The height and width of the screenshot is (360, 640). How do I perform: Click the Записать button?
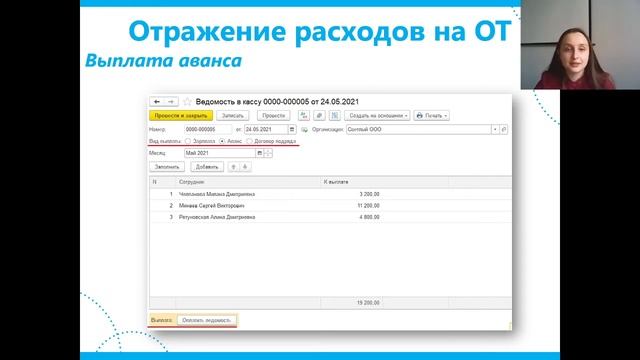233,116
